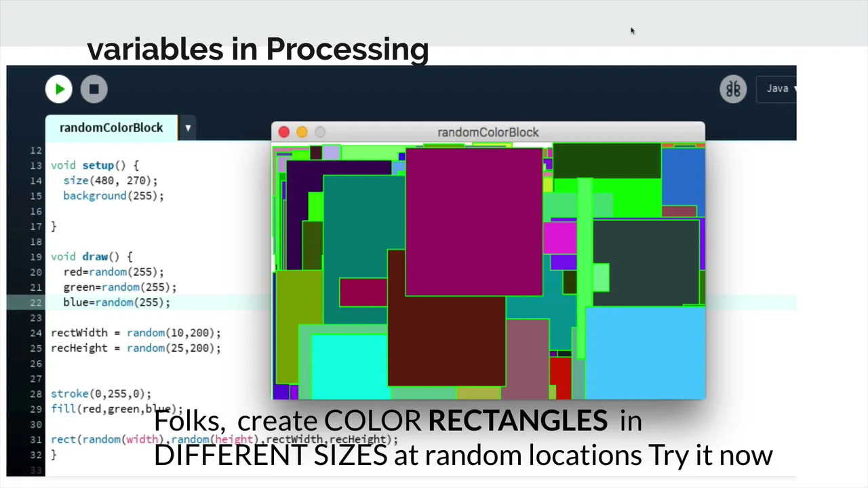The width and height of the screenshot is (868, 488).
Task: Open the tab arrow menu
Action: tap(188, 127)
